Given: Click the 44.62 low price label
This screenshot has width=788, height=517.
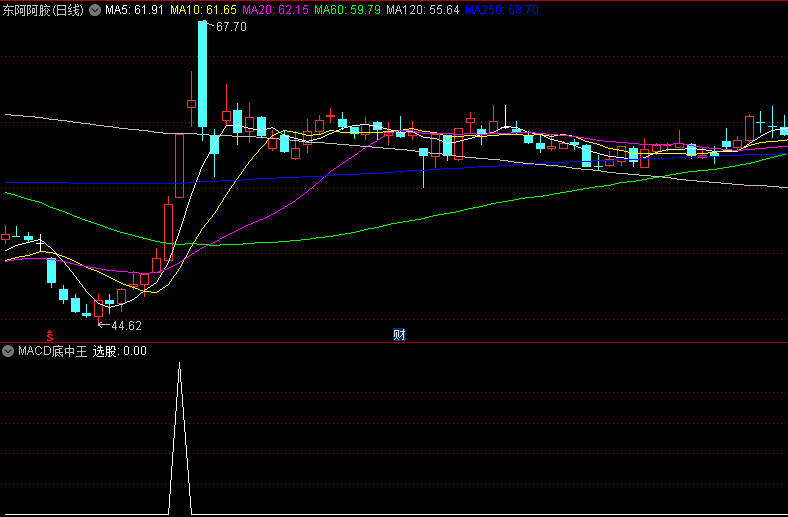Looking at the screenshot, I should (126, 326).
